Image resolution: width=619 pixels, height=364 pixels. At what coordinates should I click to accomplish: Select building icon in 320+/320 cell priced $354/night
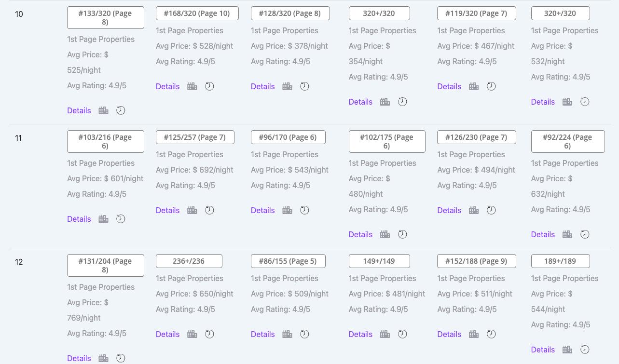click(385, 102)
